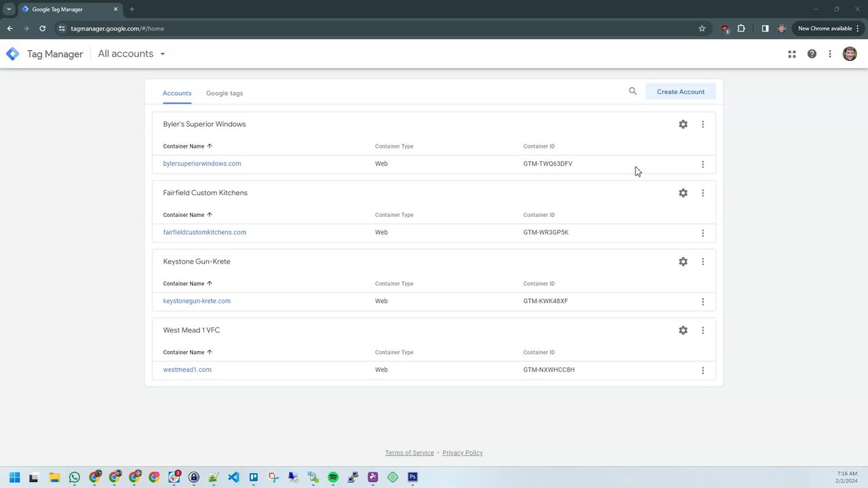The image size is (868, 488).
Task: Open the Google apps grid
Action: coord(791,54)
